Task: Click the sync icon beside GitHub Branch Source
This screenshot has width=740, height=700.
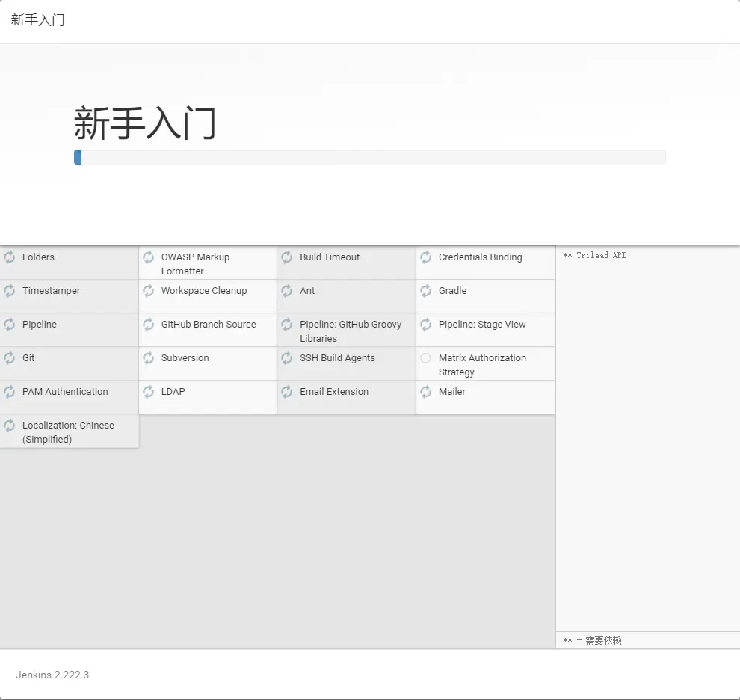Action: click(148, 324)
